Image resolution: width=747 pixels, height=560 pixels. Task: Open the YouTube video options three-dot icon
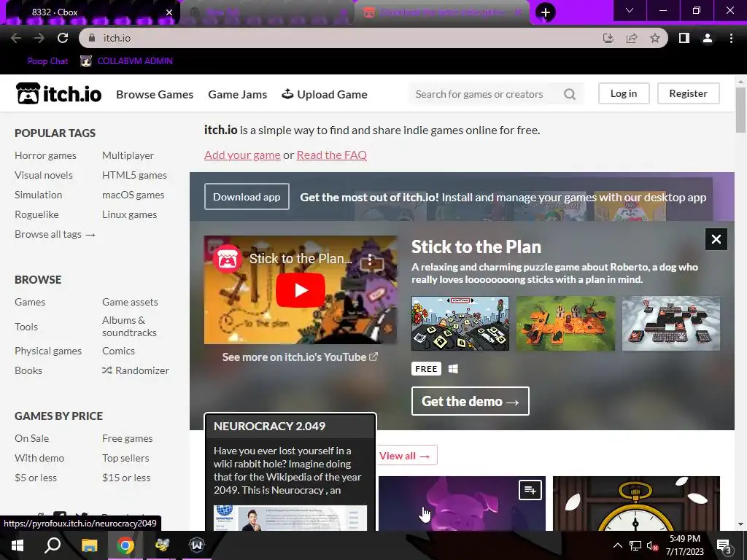[x=370, y=260]
